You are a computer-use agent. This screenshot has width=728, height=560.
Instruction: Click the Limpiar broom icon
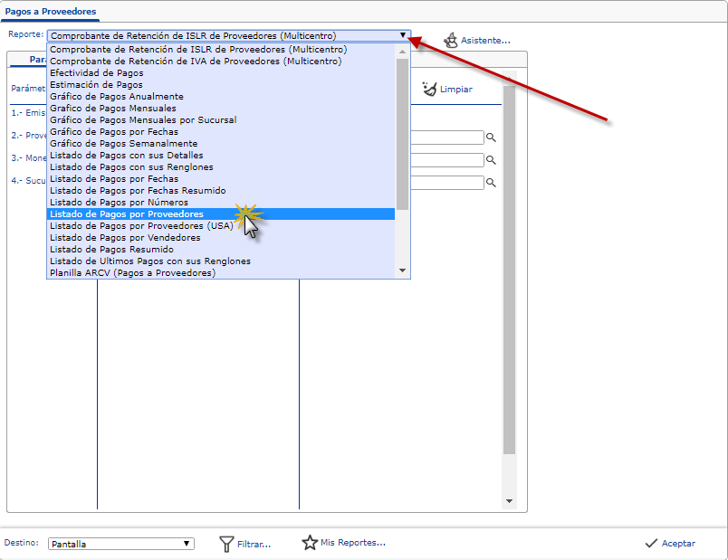(x=429, y=89)
